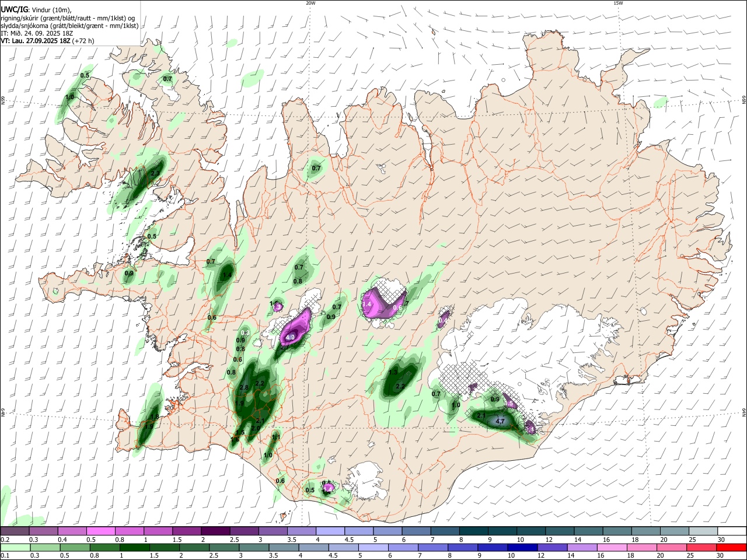
Task: Select the 2.8 rain value on the map
Action: tap(245, 387)
